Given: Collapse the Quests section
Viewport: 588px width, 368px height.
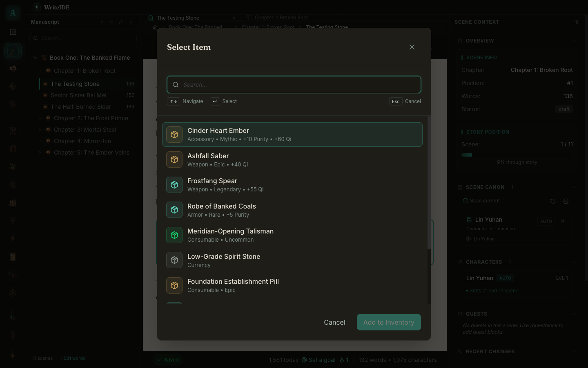Looking at the screenshot, I should [x=574, y=314].
